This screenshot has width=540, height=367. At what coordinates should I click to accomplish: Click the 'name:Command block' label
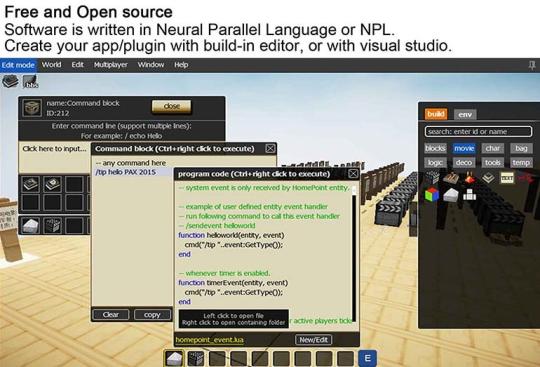pyautogui.click(x=83, y=103)
